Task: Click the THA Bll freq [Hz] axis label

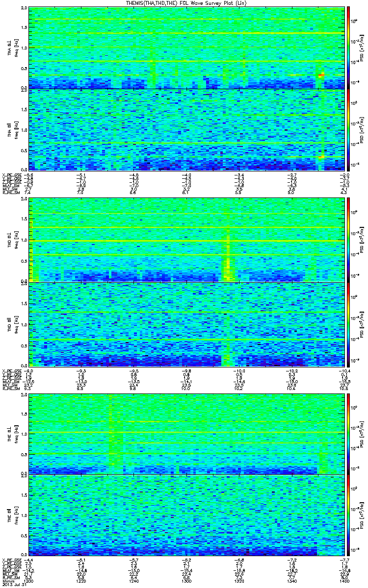Action: pos(14,130)
